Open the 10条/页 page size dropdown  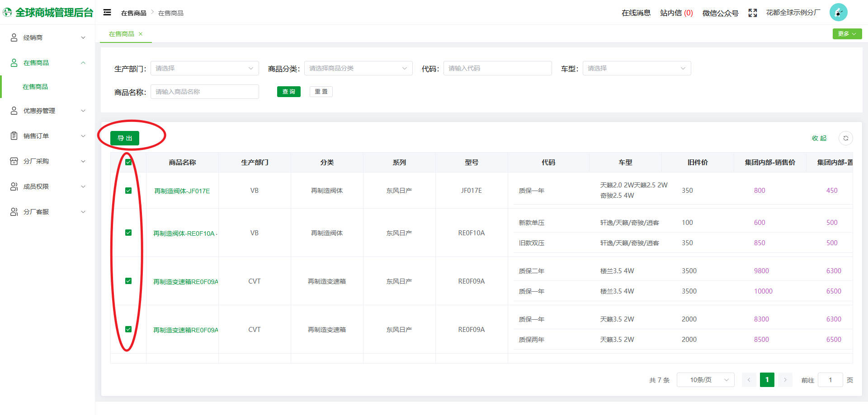pyautogui.click(x=705, y=380)
